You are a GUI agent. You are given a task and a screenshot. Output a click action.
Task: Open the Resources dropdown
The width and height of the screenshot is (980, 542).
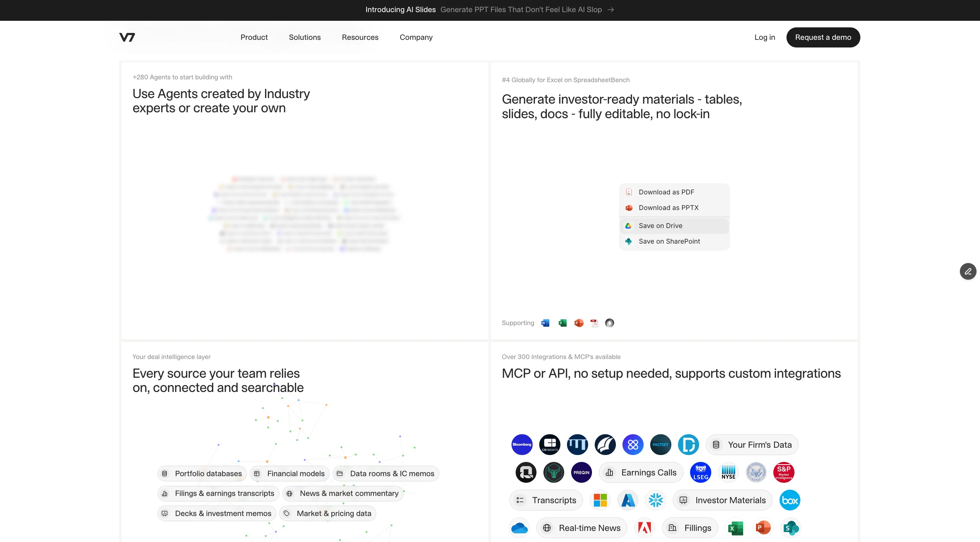[x=360, y=37]
